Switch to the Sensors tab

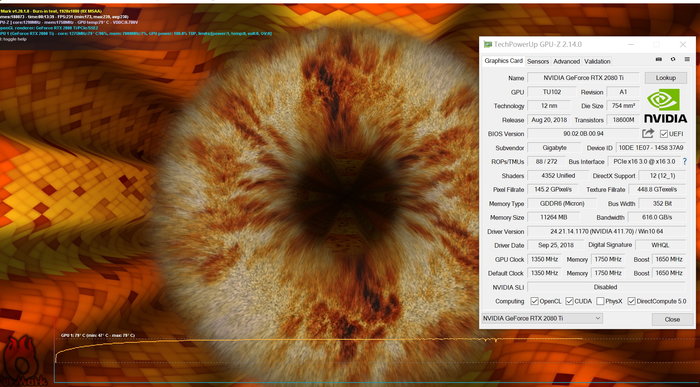pyautogui.click(x=538, y=62)
